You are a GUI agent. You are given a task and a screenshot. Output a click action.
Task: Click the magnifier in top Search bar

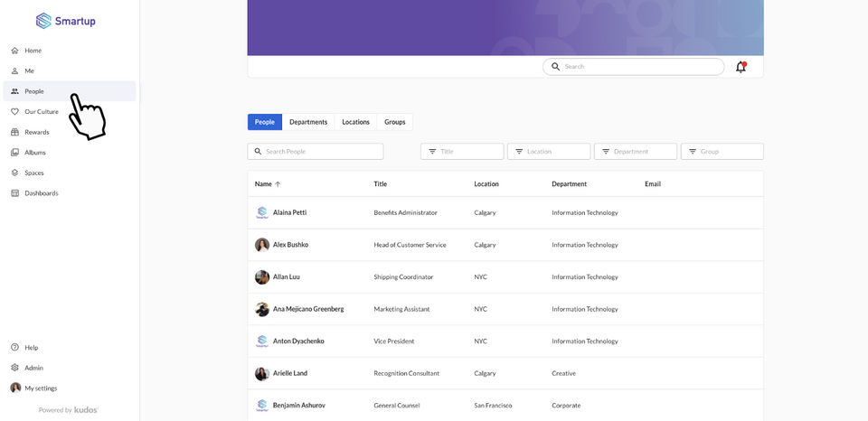pos(556,66)
